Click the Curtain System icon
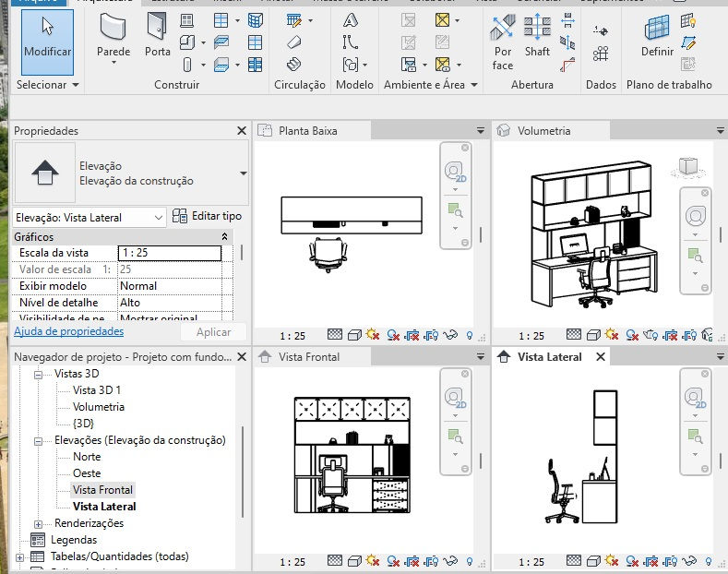The height and width of the screenshot is (574, 728). click(255, 20)
